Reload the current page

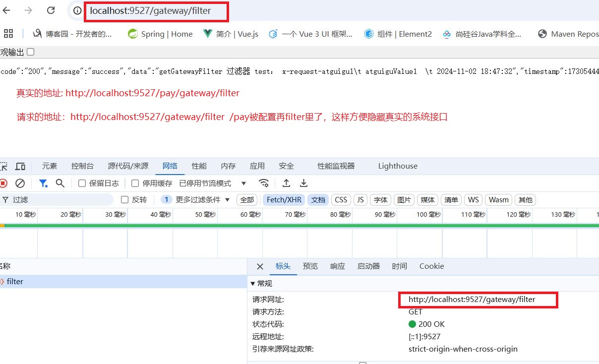51,11
